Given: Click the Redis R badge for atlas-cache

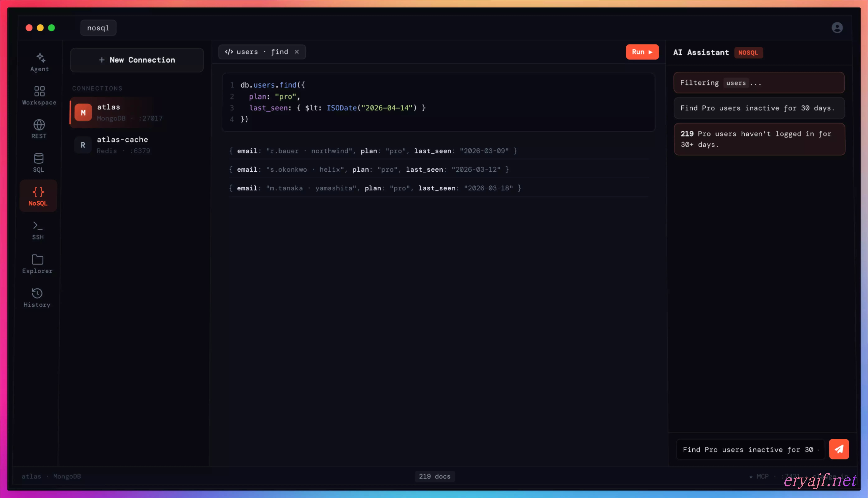Looking at the screenshot, I should (83, 145).
